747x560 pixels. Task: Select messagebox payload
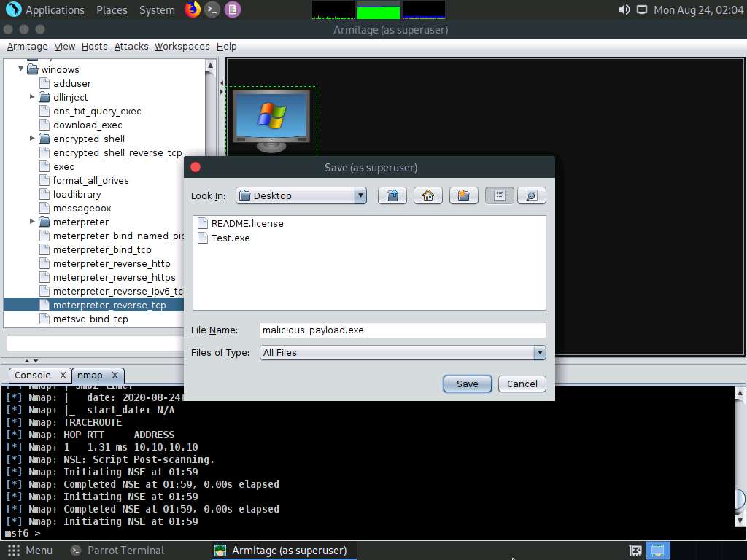coord(82,208)
